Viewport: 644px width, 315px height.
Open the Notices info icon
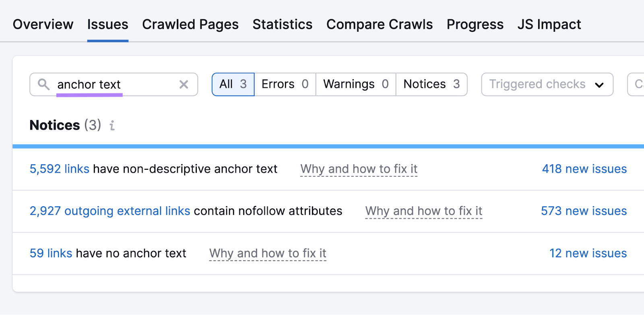click(x=112, y=126)
